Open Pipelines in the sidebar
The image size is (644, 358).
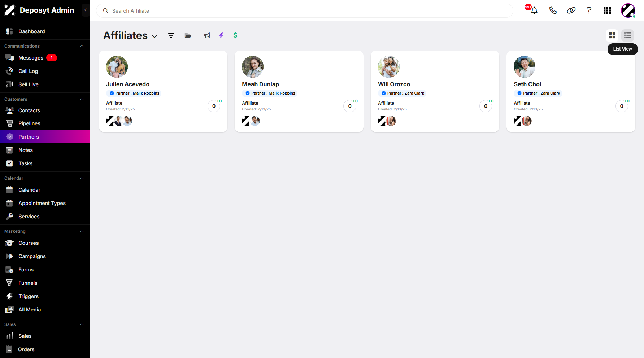tap(45, 123)
